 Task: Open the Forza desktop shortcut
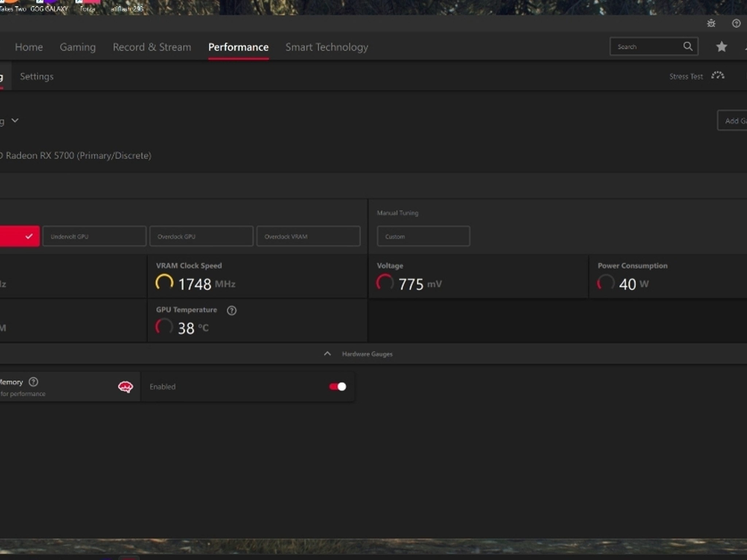88,7
